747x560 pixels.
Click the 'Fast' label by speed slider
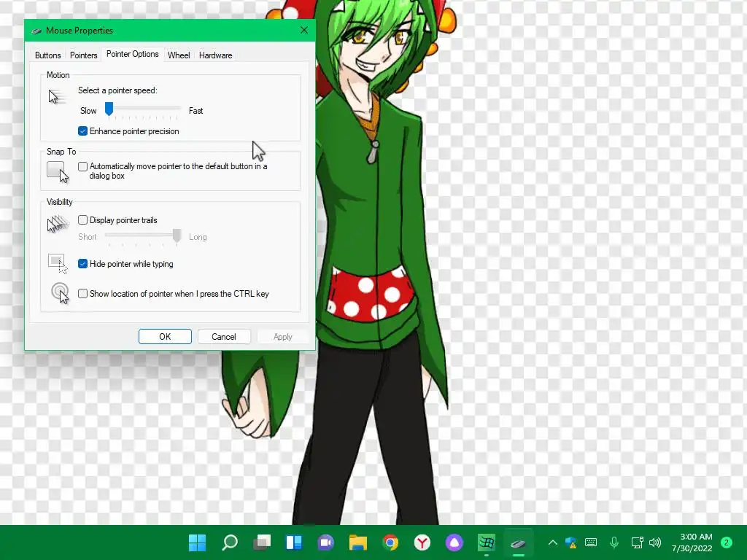pyautogui.click(x=196, y=111)
